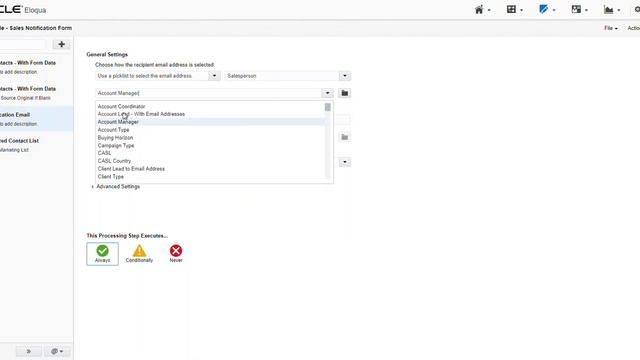Open the bottom-left comment icon menu

[x=57, y=351]
